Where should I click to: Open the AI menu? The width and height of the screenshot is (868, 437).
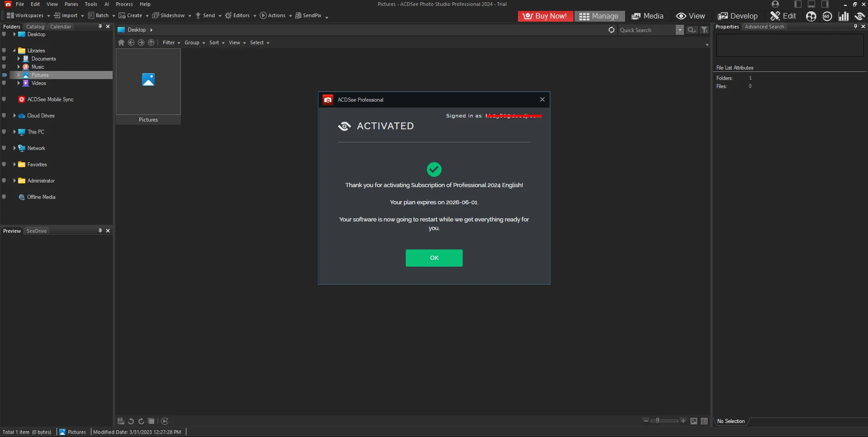click(x=107, y=4)
